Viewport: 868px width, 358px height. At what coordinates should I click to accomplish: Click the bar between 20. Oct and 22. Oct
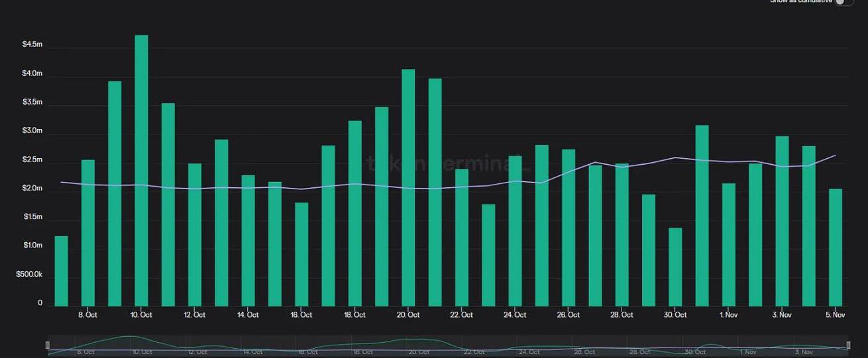[x=435, y=193]
